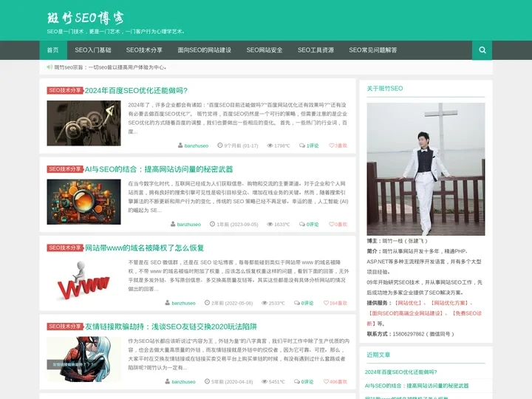The width and height of the screenshot is (532, 399).
Task: Click the clock icon beside 1年前 (2023-09-05)
Action: click(x=212, y=225)
